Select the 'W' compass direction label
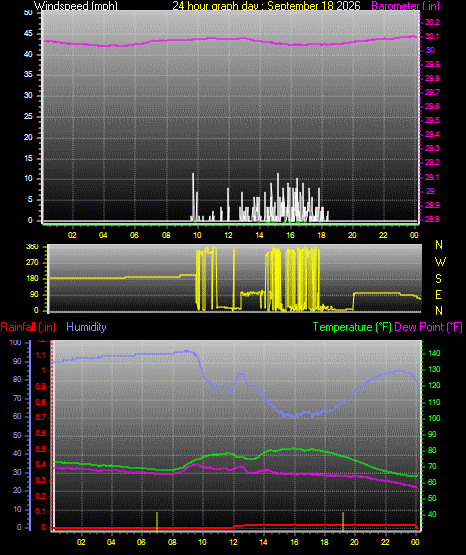Viewport: 466px width, 555px height. tap(440, 262)
